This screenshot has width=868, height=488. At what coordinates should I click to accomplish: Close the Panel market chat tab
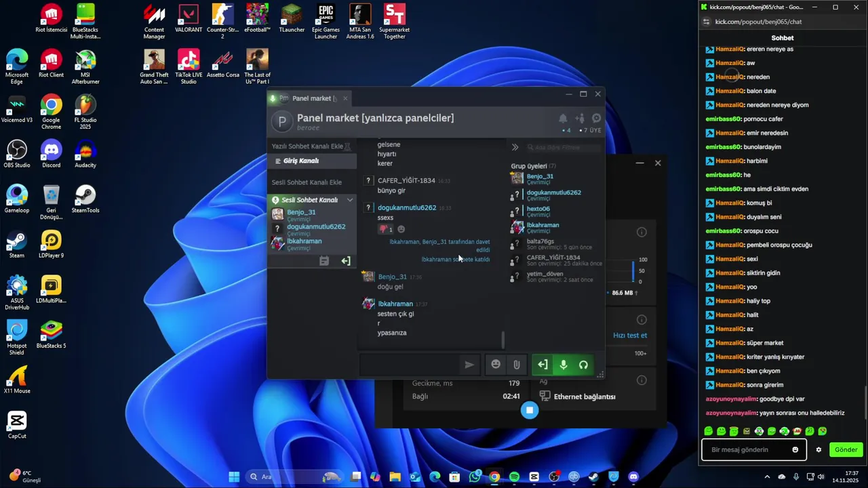click(344, 98)
